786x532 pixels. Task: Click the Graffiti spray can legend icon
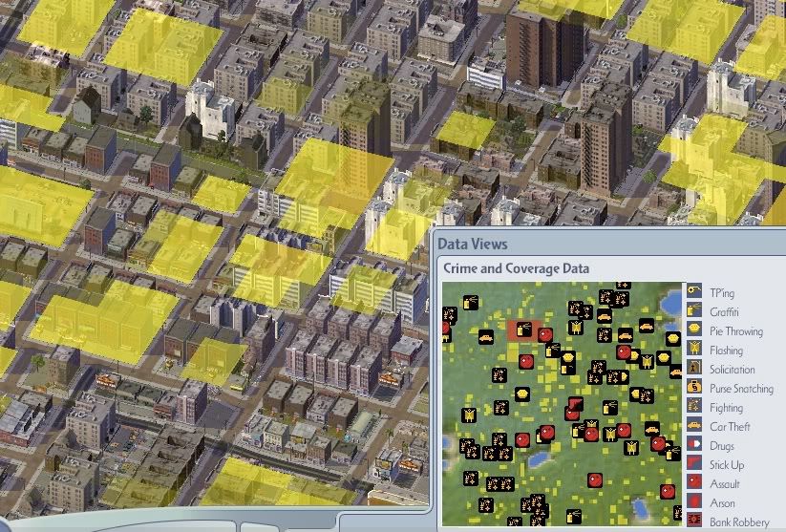tap(694, 310)
